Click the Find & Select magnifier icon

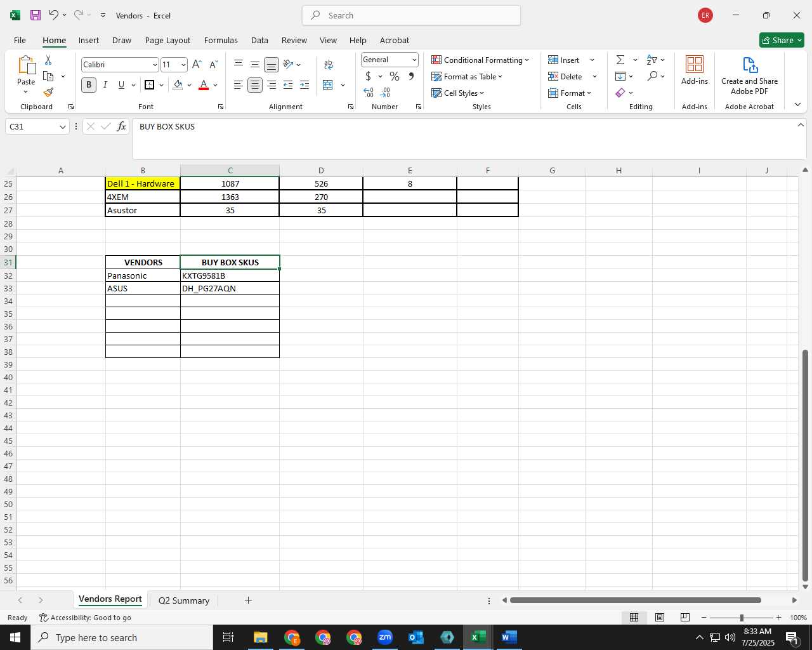pyautogui.click(x=652, y=76)
